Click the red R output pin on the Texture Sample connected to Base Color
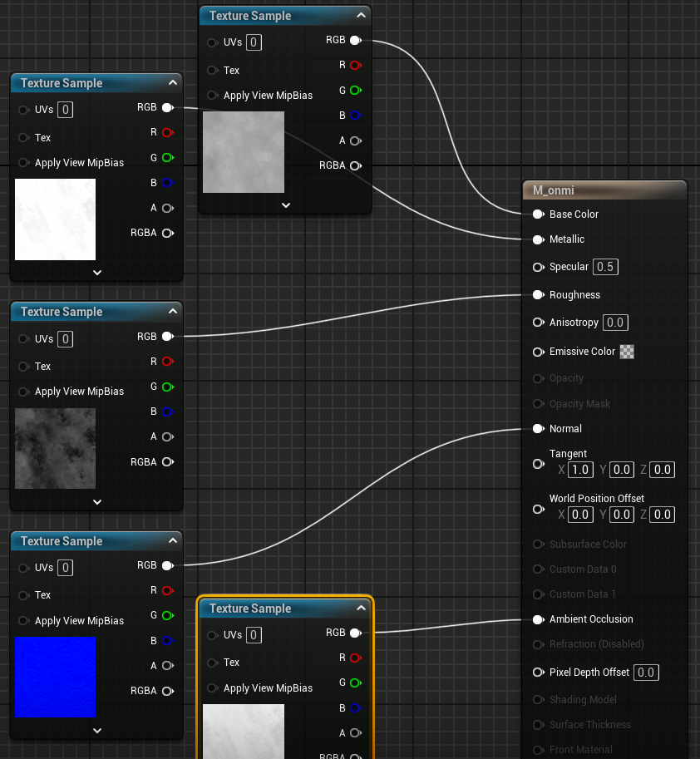Viewport: 700px width, 759px height. 355,65
